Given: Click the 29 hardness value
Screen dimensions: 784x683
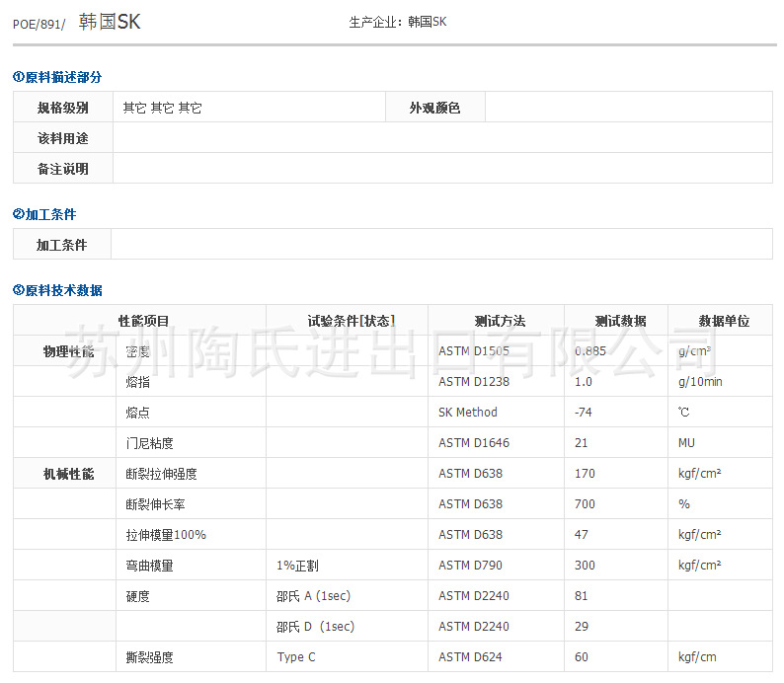Looking at the screenshot, I should pyautogui.click(x=581, y=627).
